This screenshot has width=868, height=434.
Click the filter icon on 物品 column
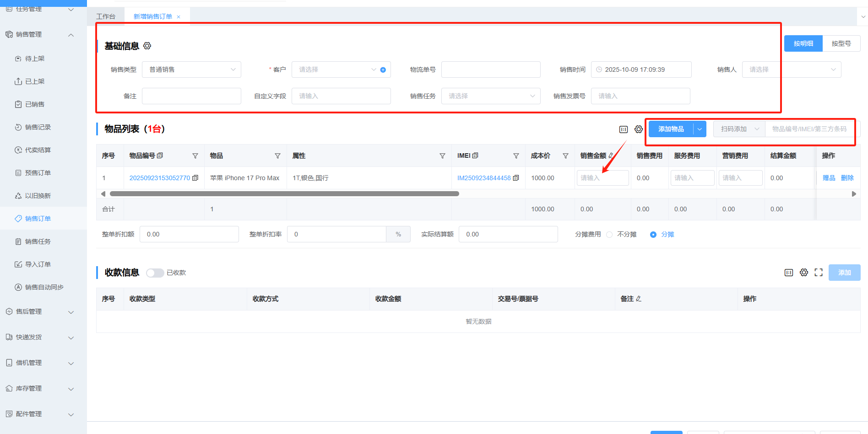coord(277,156)
